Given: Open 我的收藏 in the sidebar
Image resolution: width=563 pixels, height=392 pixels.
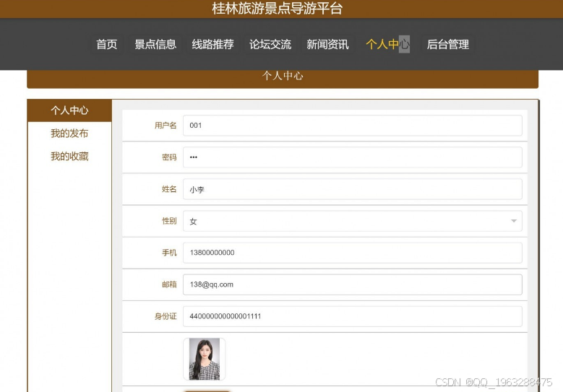Looking at the screenshot, I should 69,157.
